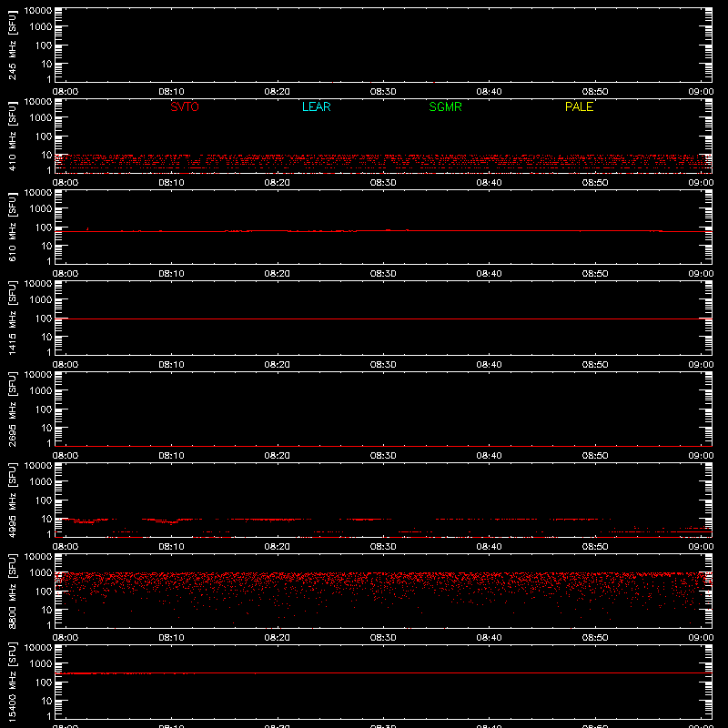728x728 pixels.
Task: Click 08:30 tick under the 245 MHz plot
Action: tap(383, 92)
